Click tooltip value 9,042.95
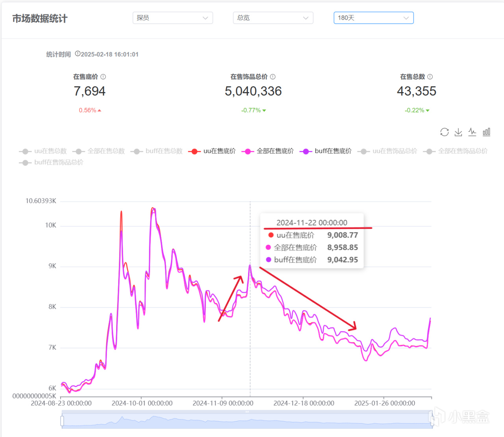This screenshot has height=437, width=504. click(x=343, y=260)
